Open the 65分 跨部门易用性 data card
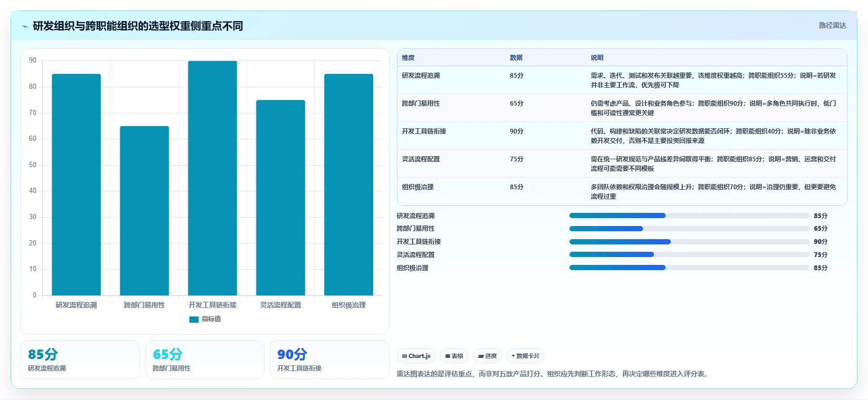 [205, 360]
